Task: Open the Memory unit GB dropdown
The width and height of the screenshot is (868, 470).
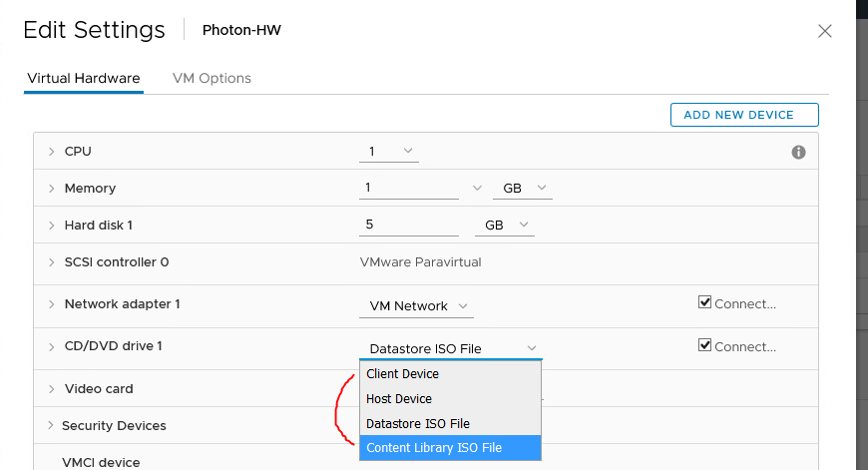Action: [523, 189]
